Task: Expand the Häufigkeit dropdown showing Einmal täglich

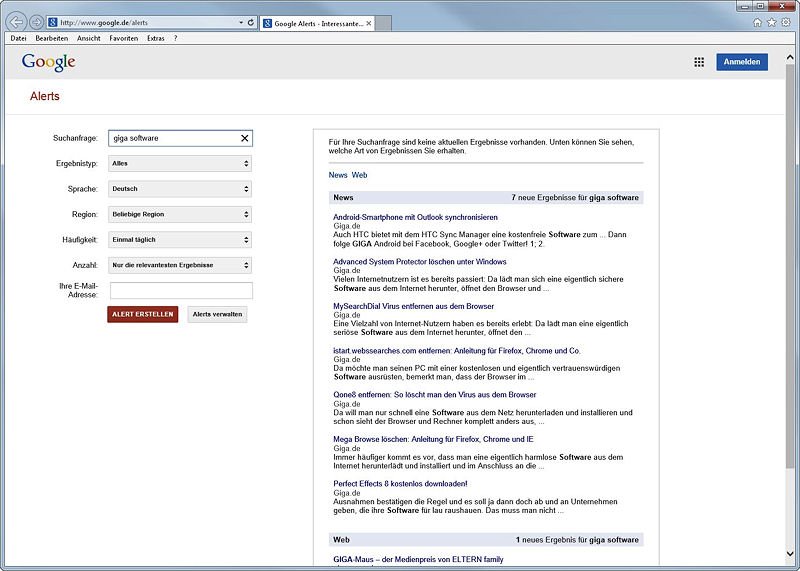Action: [181, 239]
